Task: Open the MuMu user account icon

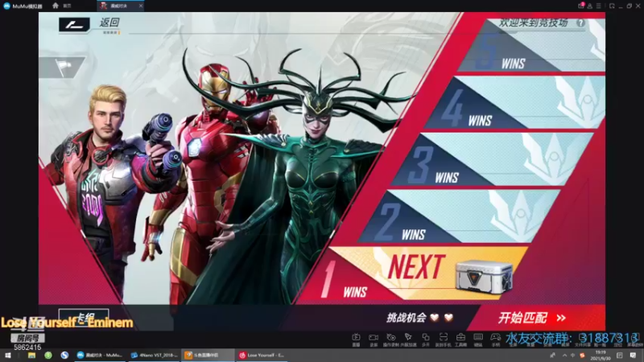Action: pyautogui.click(x=590, y=6)
